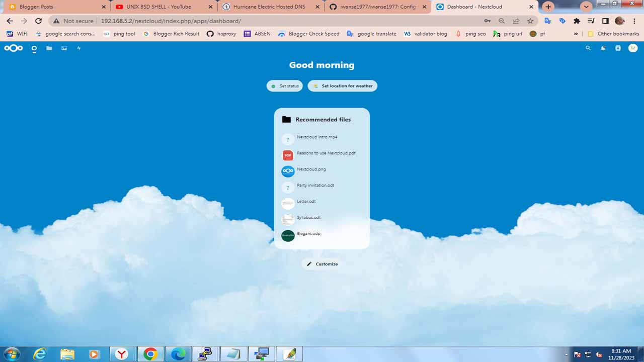Launch Microsoft Edge from the taskbar

pos(178,353)
